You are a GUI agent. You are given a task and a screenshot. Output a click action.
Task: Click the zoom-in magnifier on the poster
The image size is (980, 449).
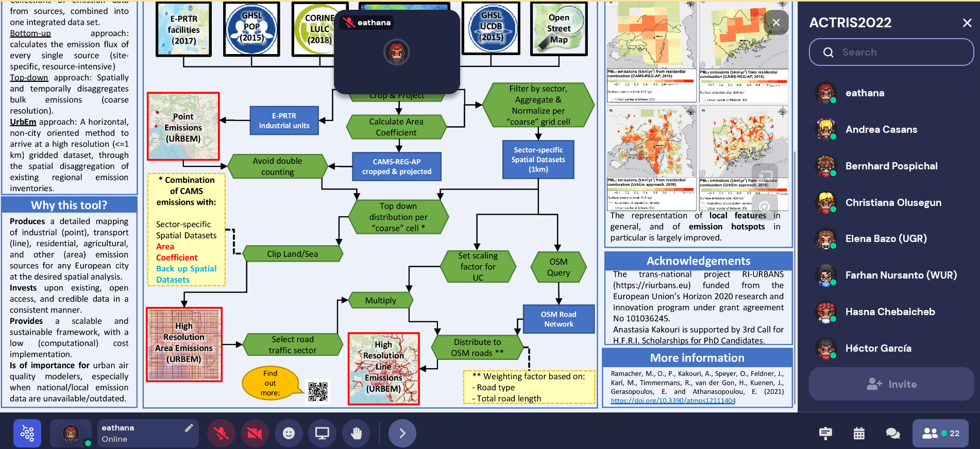(765, 206)
